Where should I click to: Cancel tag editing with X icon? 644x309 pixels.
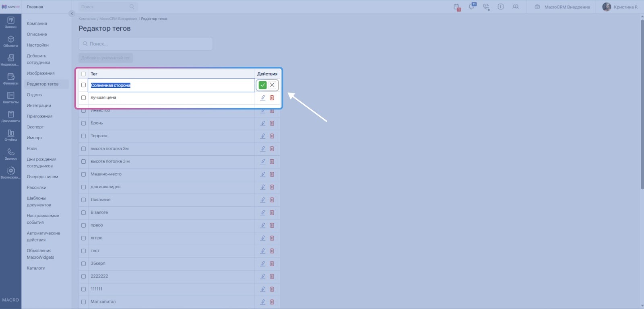click(272, 85)
